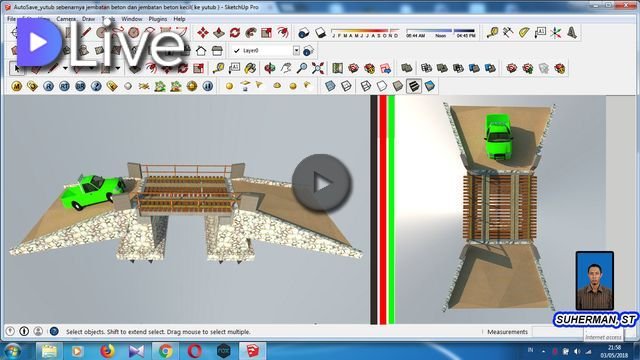Select the Rotate tool in top toolbar

(x=235, y=33)
